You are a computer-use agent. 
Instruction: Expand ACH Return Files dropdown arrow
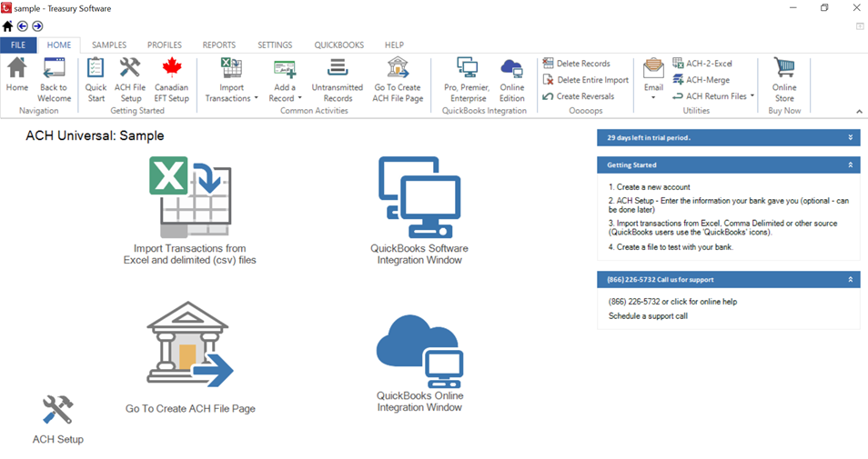pyautogui.click(x=752, y=95)
